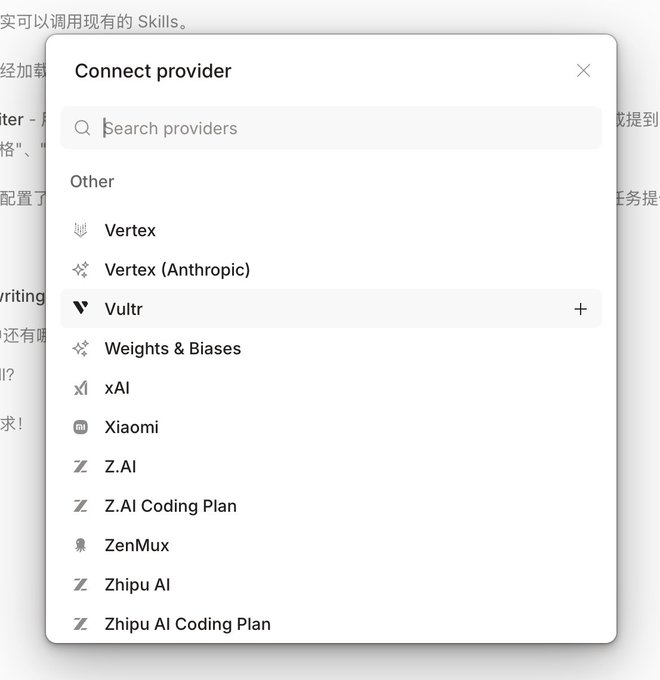
Task: Click the xAI logo icon
Action: click(x=81, y=388)
